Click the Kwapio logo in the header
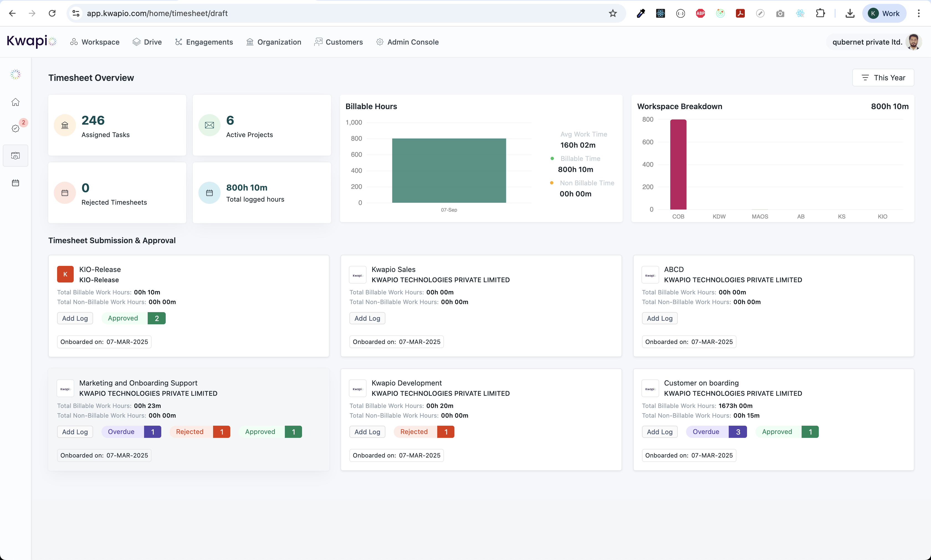931x560 pixels. click(x=32, y=42)
